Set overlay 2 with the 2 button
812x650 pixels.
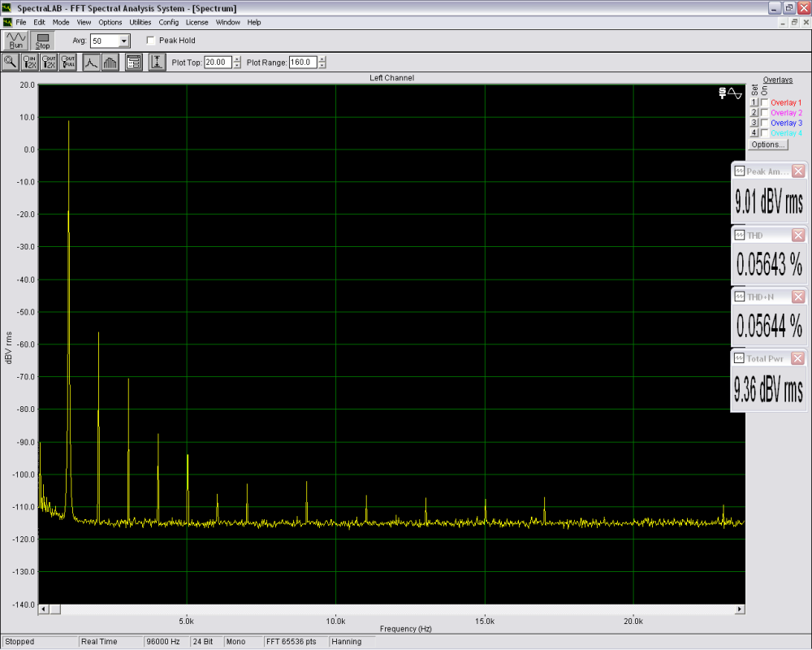[x=754, y=112]
